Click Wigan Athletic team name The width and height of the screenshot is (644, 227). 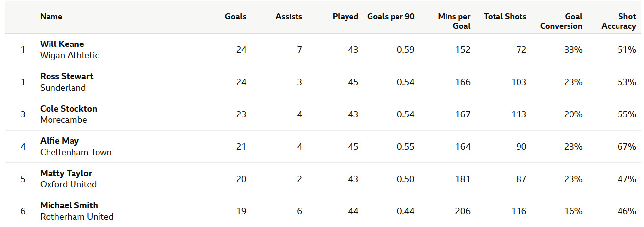pyautogui.click(x=70, y=55)
